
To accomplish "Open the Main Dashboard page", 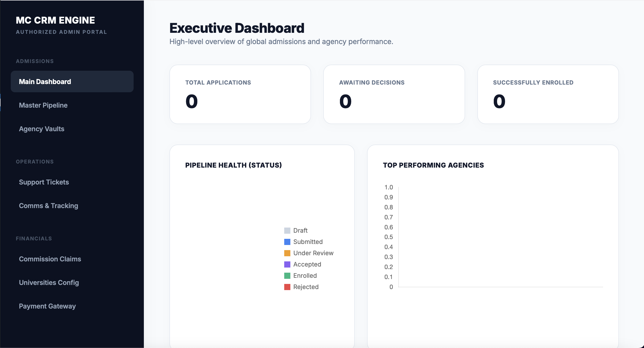I will pos(72,81).
